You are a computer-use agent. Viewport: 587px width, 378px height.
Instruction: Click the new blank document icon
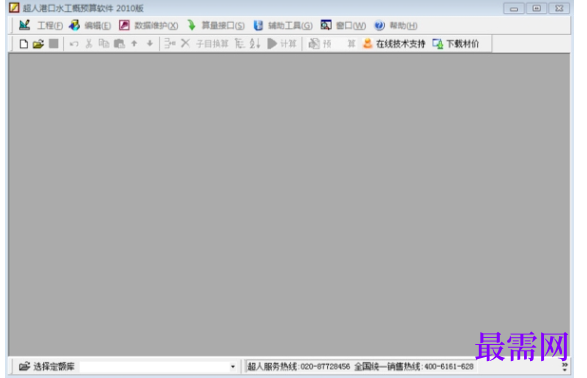[x=24, y=44]
